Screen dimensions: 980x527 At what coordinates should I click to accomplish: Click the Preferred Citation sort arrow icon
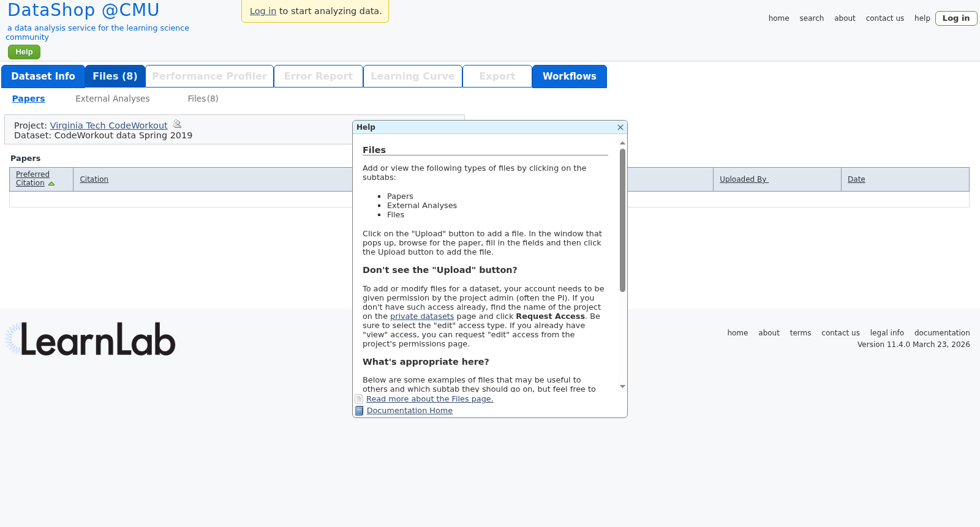click(51, 184)
